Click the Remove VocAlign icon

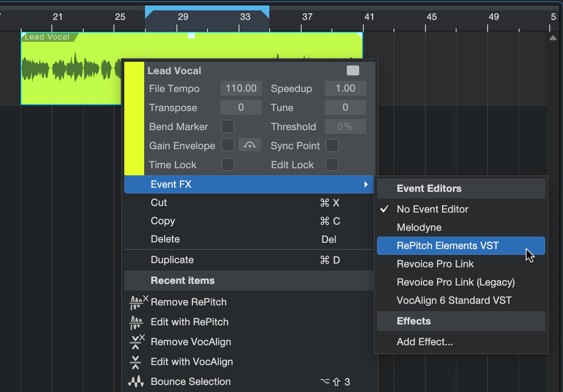[137, 342]
